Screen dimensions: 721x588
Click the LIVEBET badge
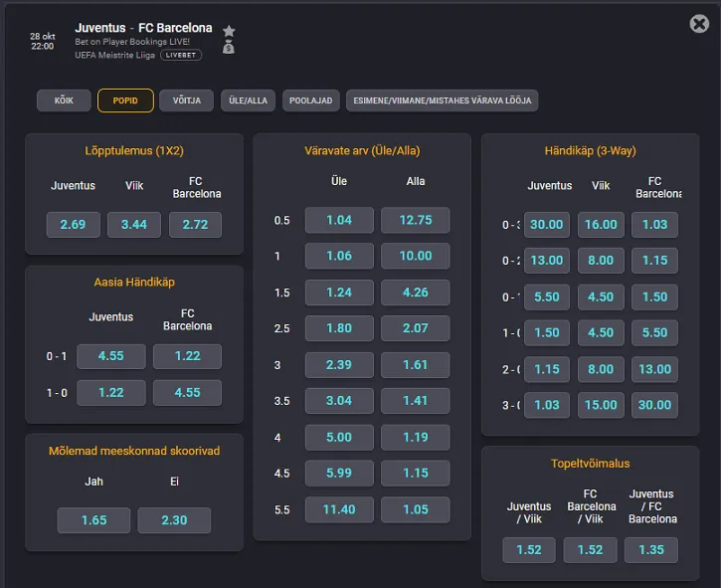pyautogui.click(x=181, y=56)
